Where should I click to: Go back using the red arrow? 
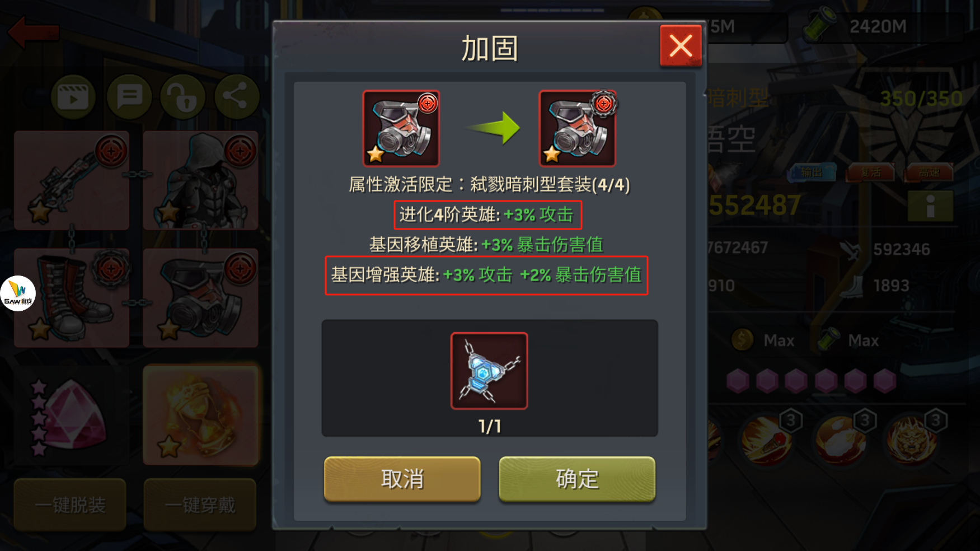pos(34,32)
